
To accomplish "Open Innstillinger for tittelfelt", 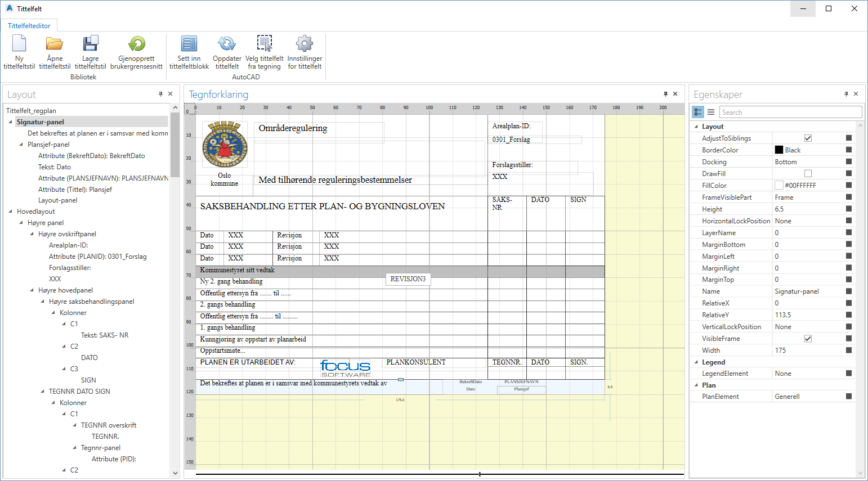I will (x=305, y=44).
